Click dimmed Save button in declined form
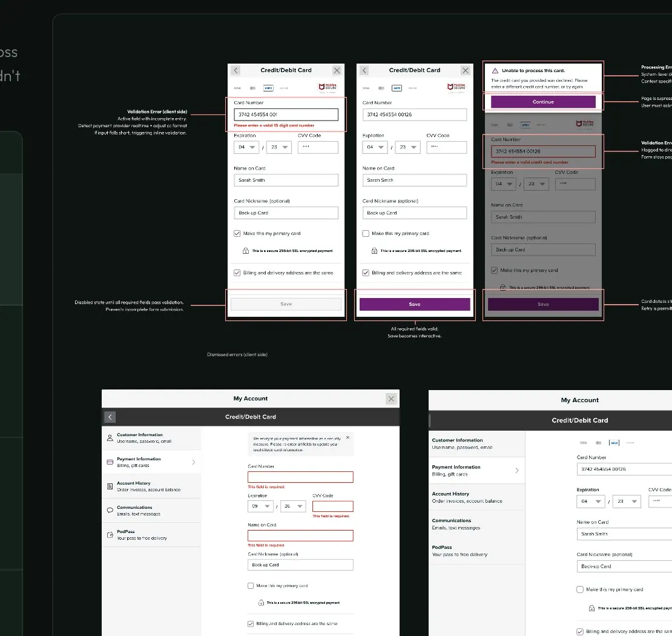Viewport: 672px width, 636px height. coord(544,304)
